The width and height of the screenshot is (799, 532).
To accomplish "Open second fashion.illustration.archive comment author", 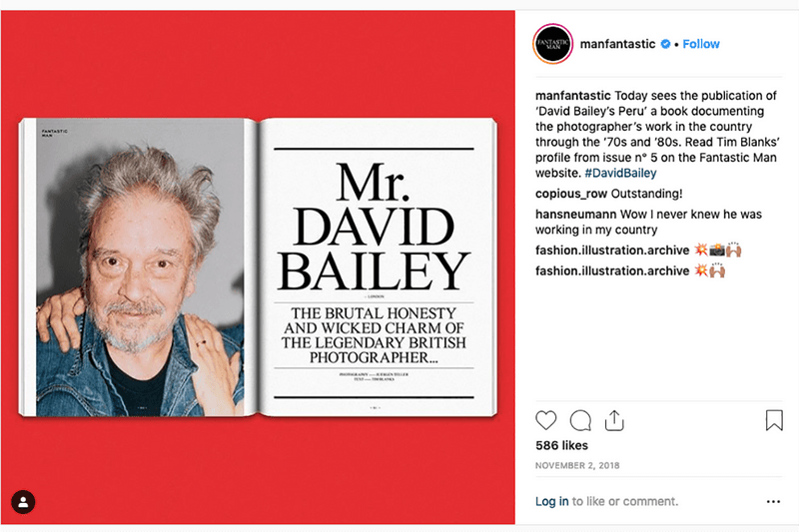I will coord(612,270).
